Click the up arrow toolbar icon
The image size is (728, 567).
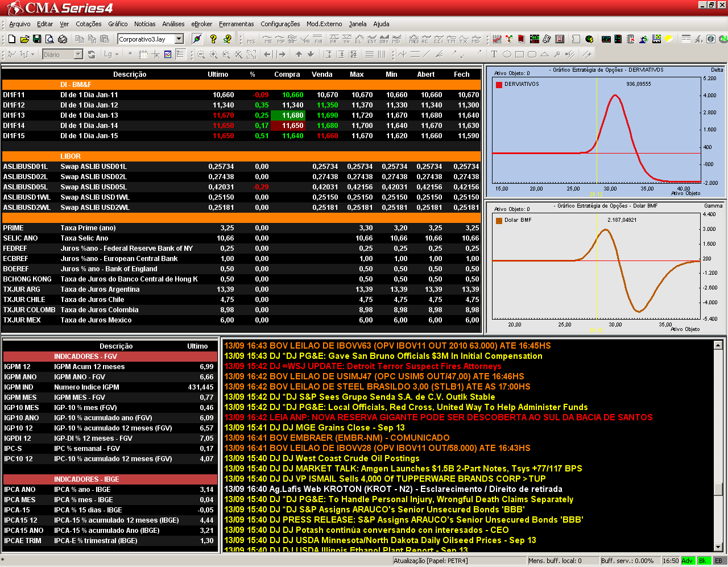tap(299, 55)
